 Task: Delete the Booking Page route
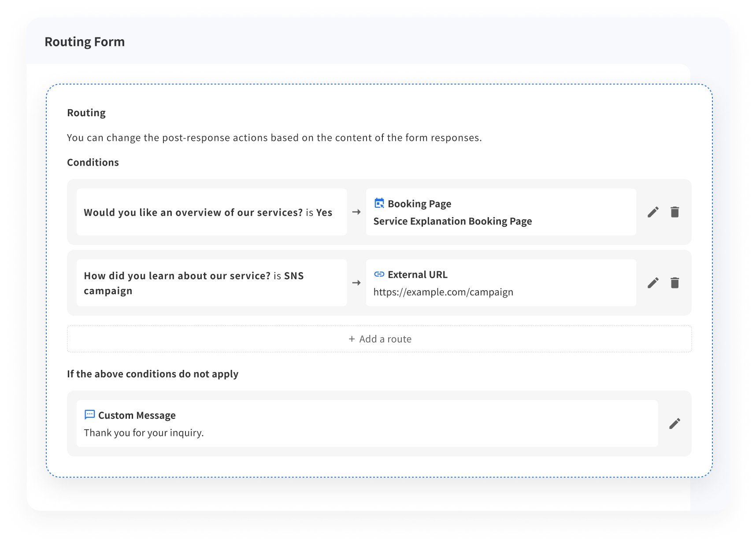(675, 212)
